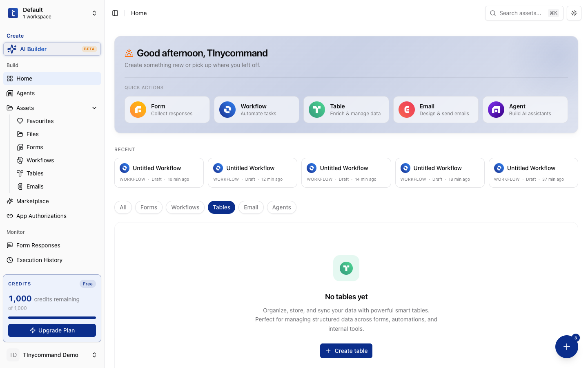588x368 pixels.
Task: Click the Form Collect responses label
Action: [171, 110]
